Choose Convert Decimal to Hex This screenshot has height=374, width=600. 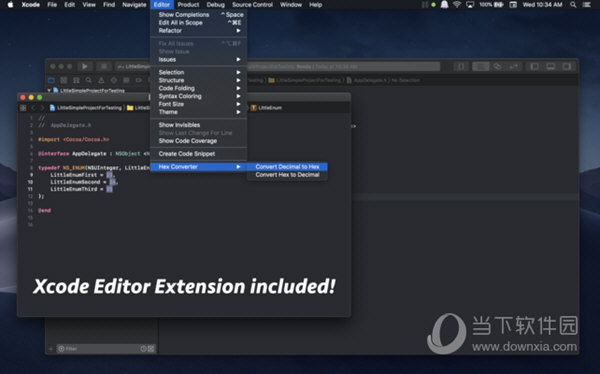coord(287,167)
